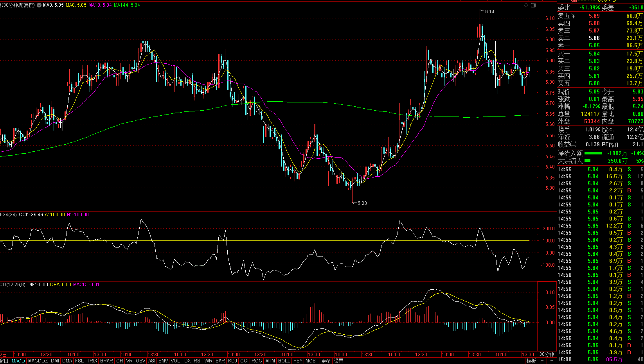Viewport: 644px width, 364px height.
Task: Click the 买五 bid row at 5.80
Action: point(600,83)
